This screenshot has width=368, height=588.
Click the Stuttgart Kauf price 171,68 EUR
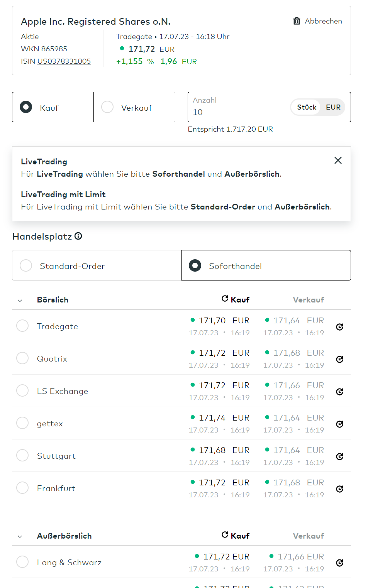[224, 450]
